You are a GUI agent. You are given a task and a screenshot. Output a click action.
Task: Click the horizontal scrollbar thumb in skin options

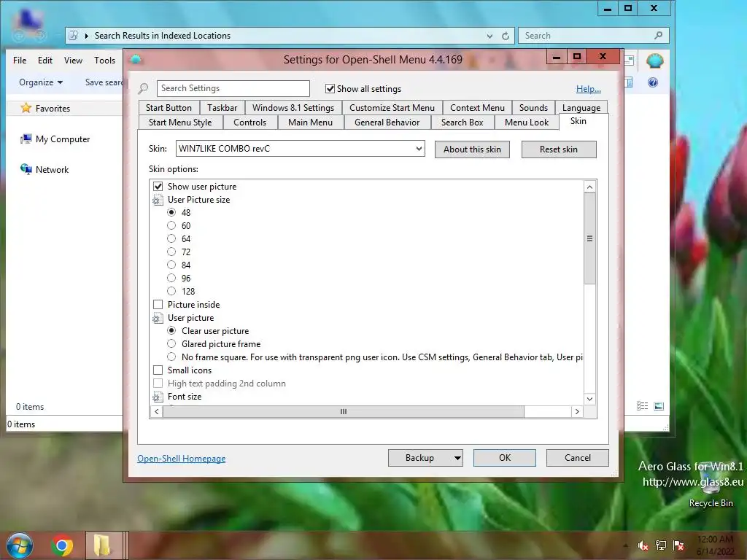[x=344, y=411]
